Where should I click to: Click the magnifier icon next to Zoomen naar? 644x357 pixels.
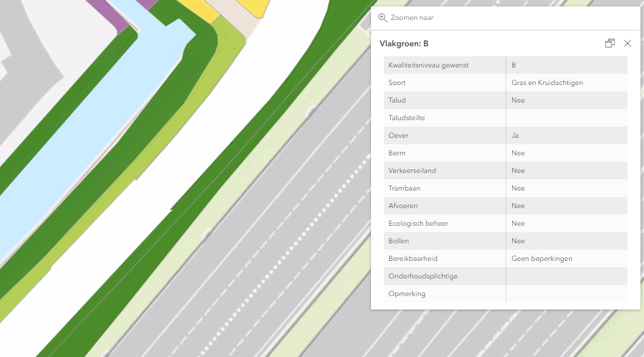tap(383, 18)
